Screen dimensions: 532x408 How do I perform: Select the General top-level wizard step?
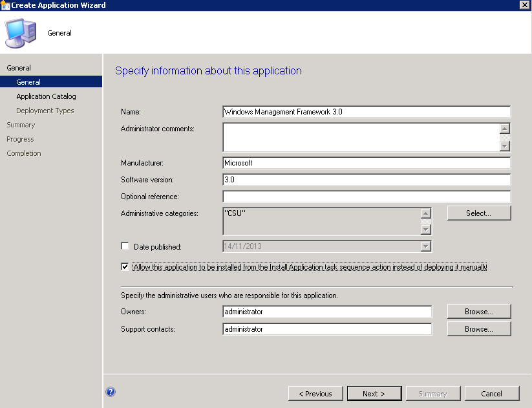(x=19, y=68)
